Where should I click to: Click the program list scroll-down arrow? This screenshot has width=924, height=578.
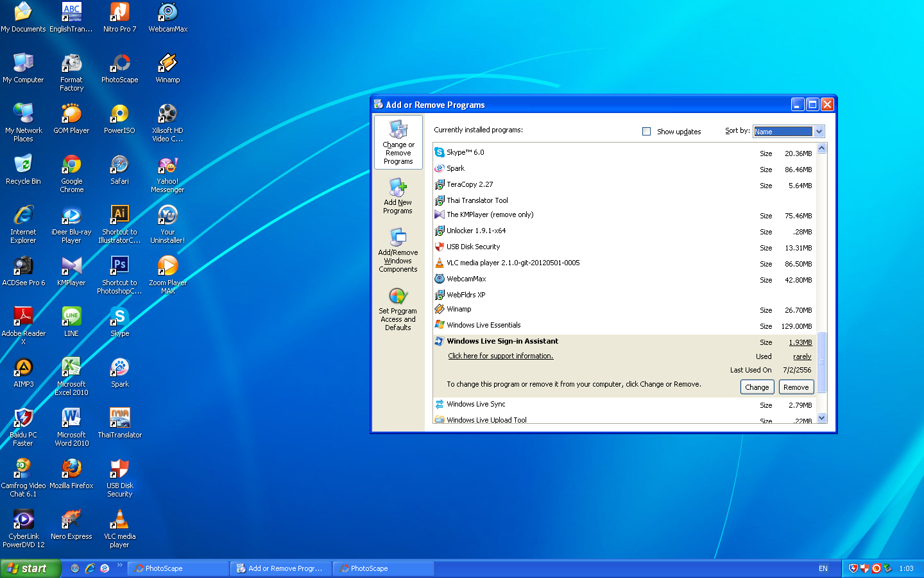tap(821, 417)
